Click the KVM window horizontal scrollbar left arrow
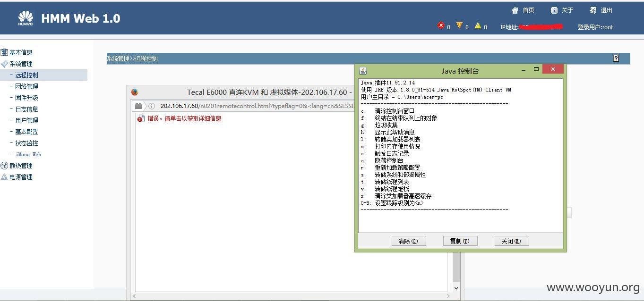The height and width of the screenshot is (301, 644). coord(134,296)
